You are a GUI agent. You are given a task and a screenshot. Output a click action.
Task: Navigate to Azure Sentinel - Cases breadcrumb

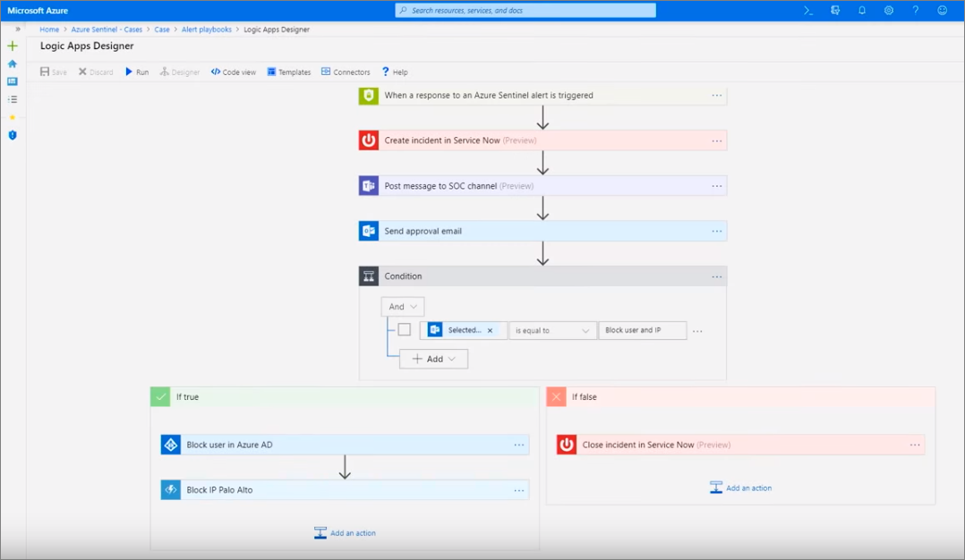click(107, 30)
